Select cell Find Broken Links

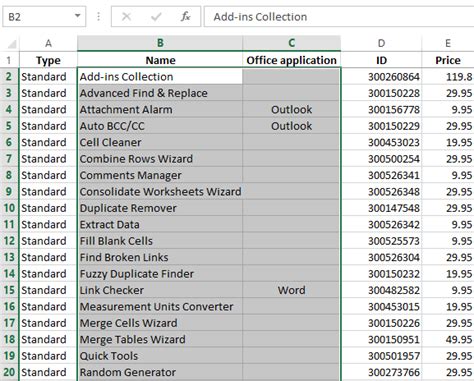160,257
